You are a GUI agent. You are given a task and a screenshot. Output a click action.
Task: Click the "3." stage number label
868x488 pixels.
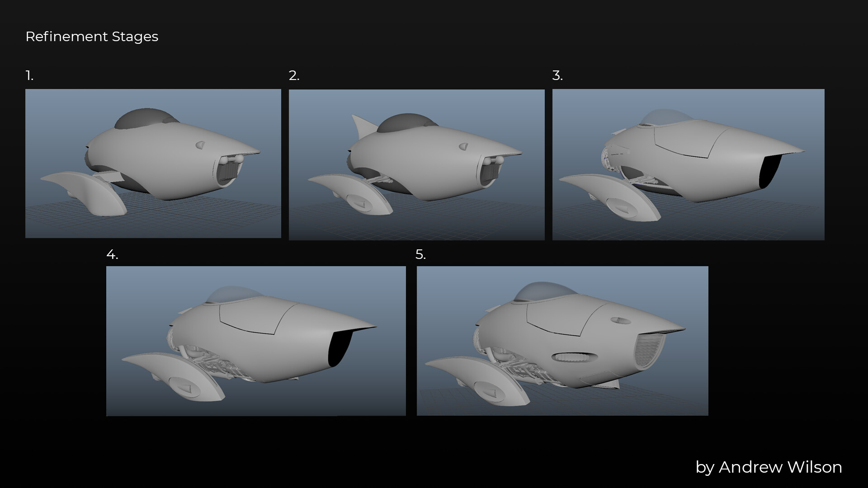coord(557,75)
